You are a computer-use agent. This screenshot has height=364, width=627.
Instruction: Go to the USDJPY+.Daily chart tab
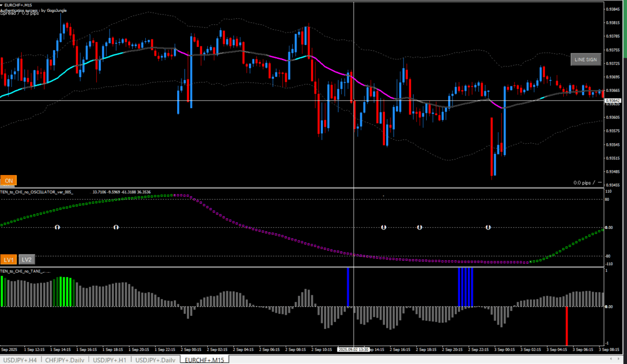(x=156, y=360)
